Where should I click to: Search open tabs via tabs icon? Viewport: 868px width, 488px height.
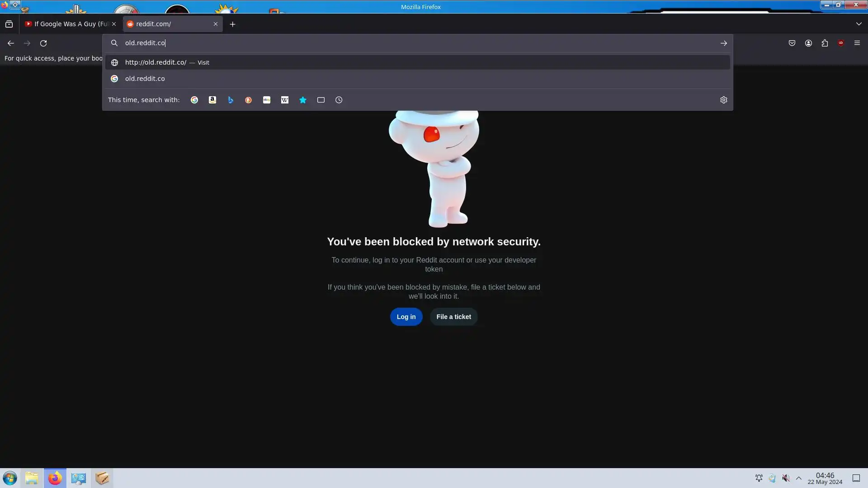click(x=321, y=100)
